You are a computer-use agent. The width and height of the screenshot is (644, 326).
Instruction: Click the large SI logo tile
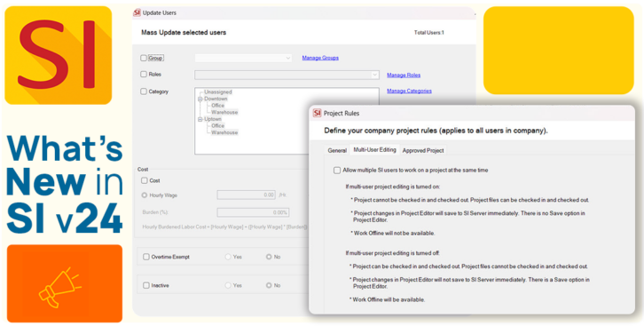click(58, 55)
